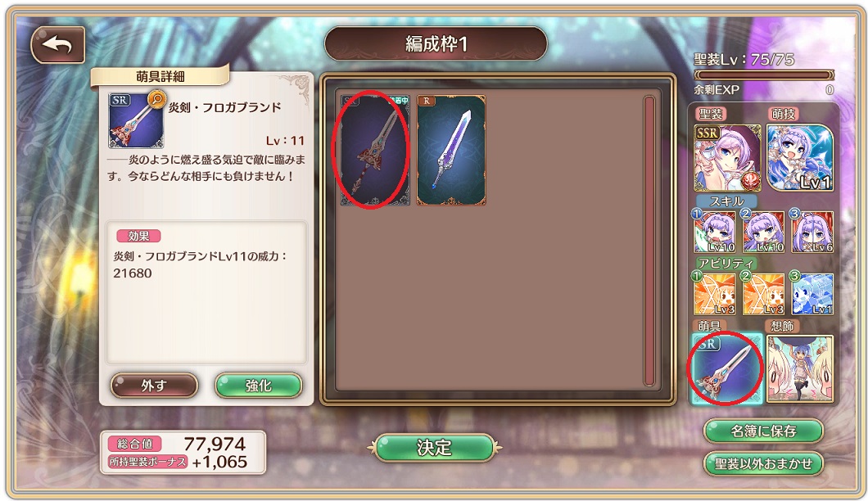Select skill 1 icon Lv10

[x=714, y=231]
